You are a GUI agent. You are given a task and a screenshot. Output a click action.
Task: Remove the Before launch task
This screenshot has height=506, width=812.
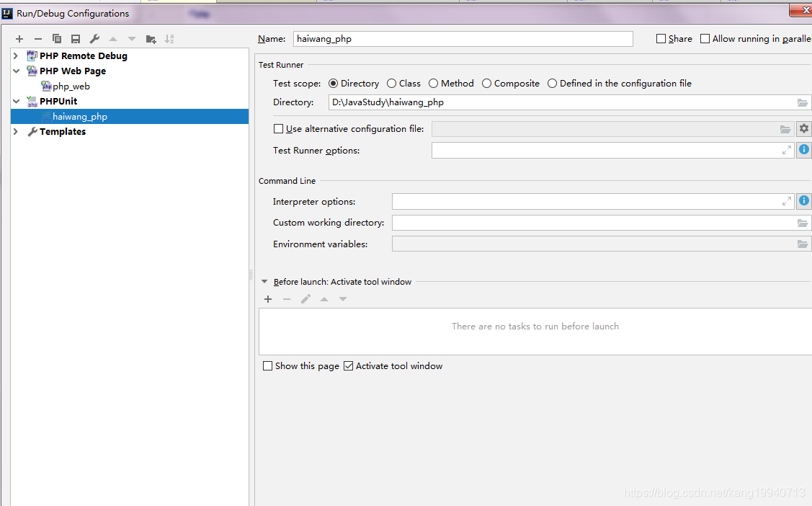(x=287, y=299)
